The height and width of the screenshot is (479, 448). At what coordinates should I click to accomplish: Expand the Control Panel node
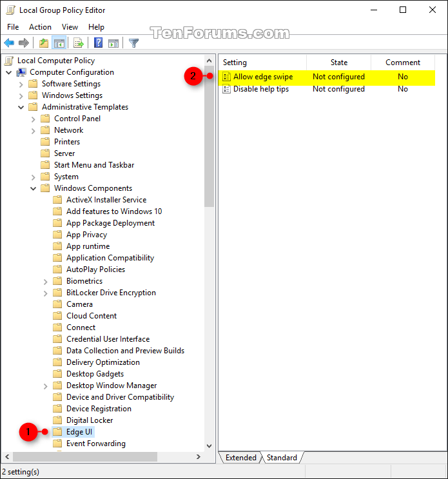34,119
